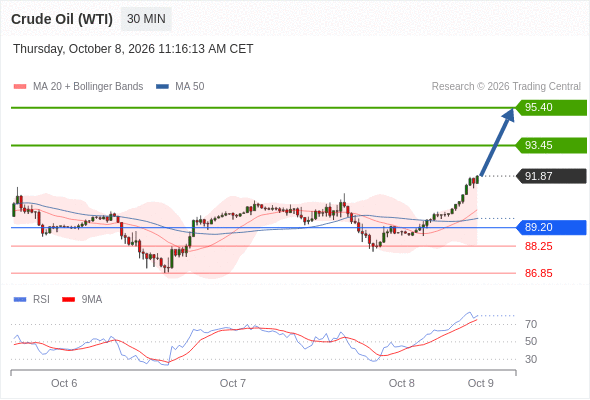Click the Oct 9 date axis label
The width and height of the screenshot is (590, 400).
click(x=481, y=383)
